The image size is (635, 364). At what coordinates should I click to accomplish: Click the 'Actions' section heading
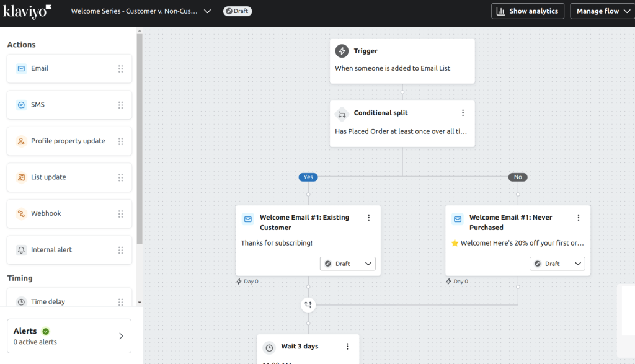(x=22, y=45)
